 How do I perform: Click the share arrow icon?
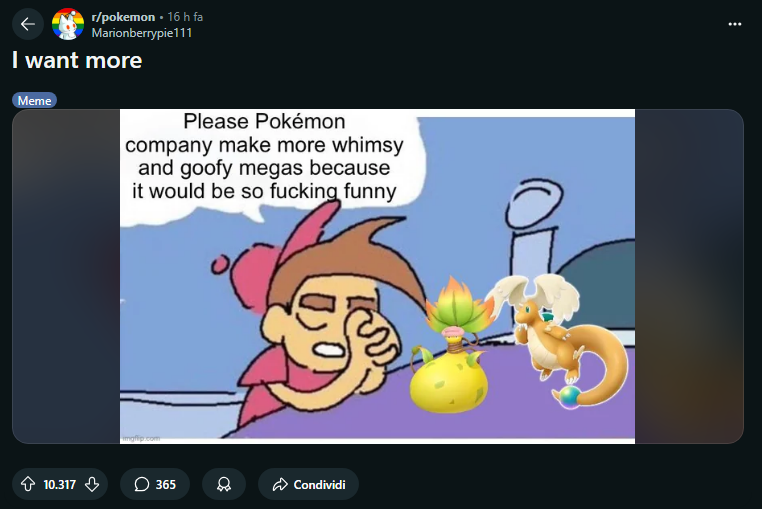pos(279,485)
